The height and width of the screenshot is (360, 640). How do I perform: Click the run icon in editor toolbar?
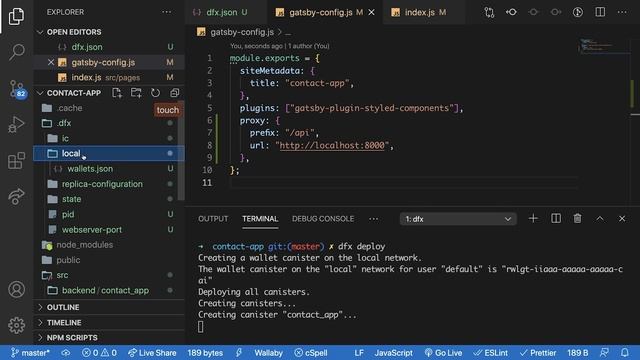coord(578,12)
